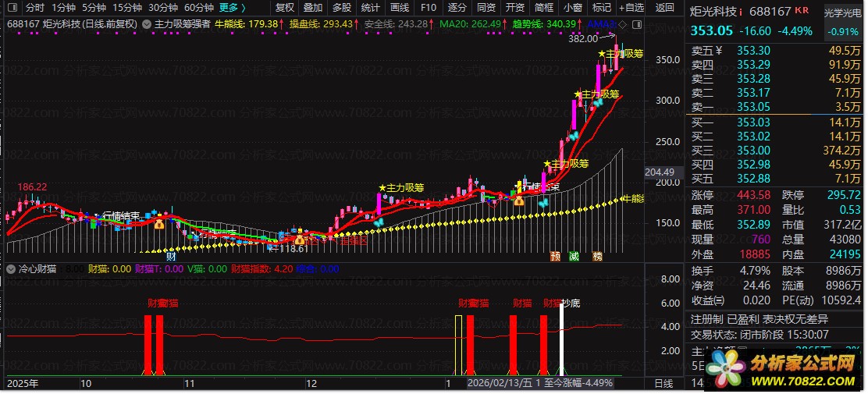Toggle the side panel icon in chart header
The width and height of the screenshot is (868, 394).
637,24
